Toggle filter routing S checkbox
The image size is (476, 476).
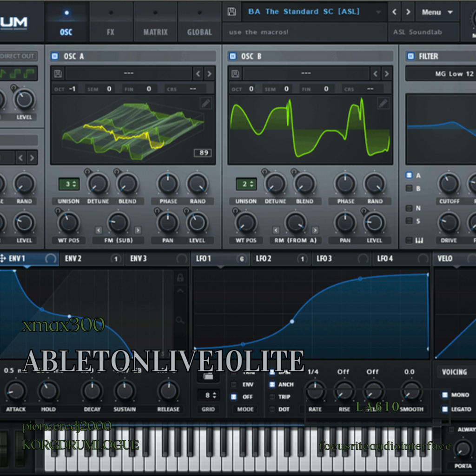click(409, 221)
